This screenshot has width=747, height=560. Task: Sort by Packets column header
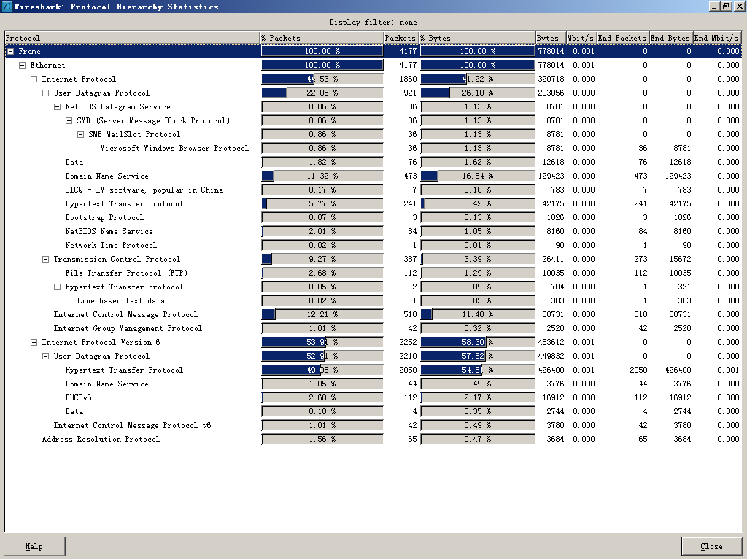400,38
